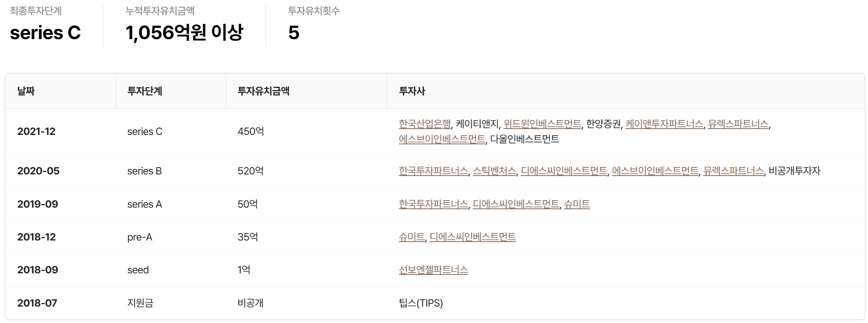
Task: Open 디에스씨인베스트먼트 in the 2018-12 row
Action: coord(473,237)
